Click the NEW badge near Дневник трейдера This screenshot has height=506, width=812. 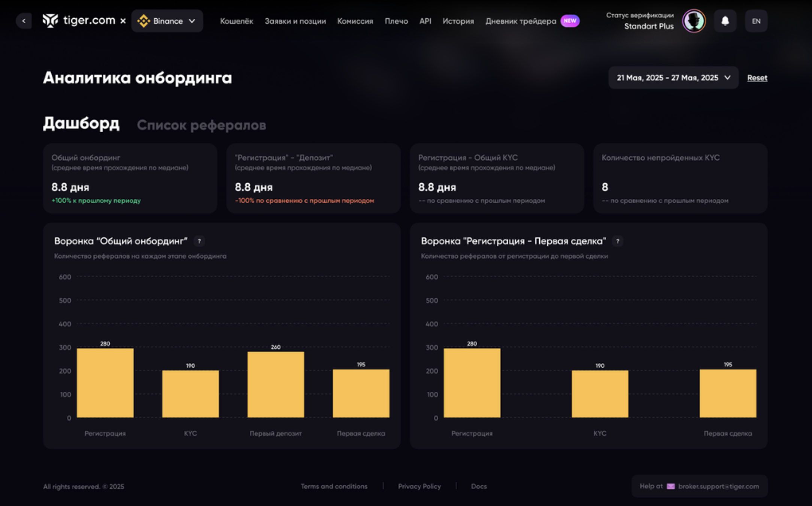pos(570,21)
